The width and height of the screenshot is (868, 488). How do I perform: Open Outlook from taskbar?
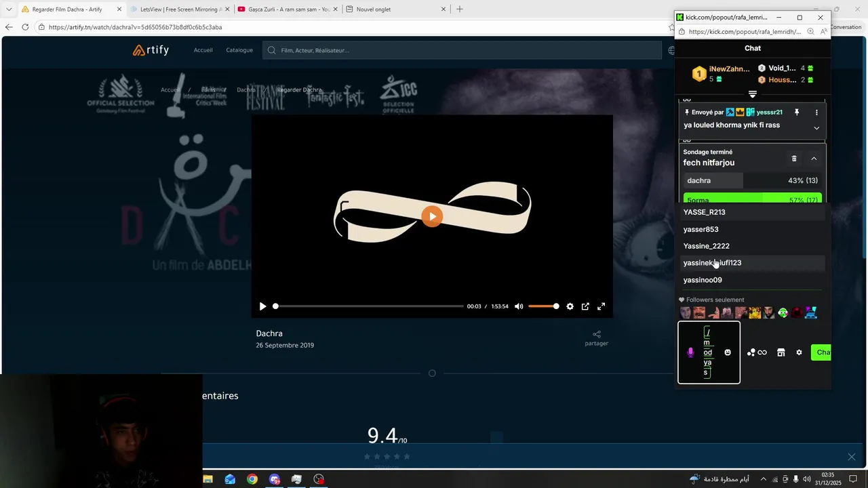[x=230, y=479]
